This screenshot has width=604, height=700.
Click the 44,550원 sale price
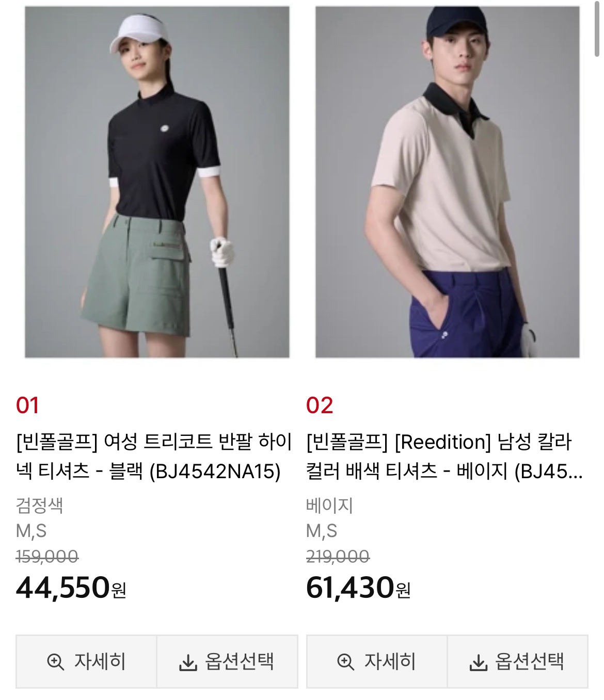click(x=71, y=588)
